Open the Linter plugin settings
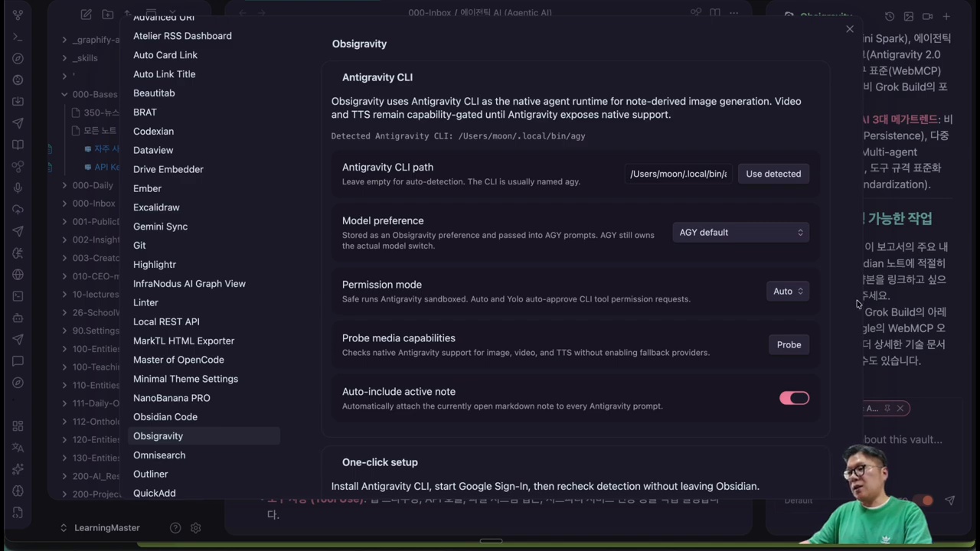 pos(204,302)
